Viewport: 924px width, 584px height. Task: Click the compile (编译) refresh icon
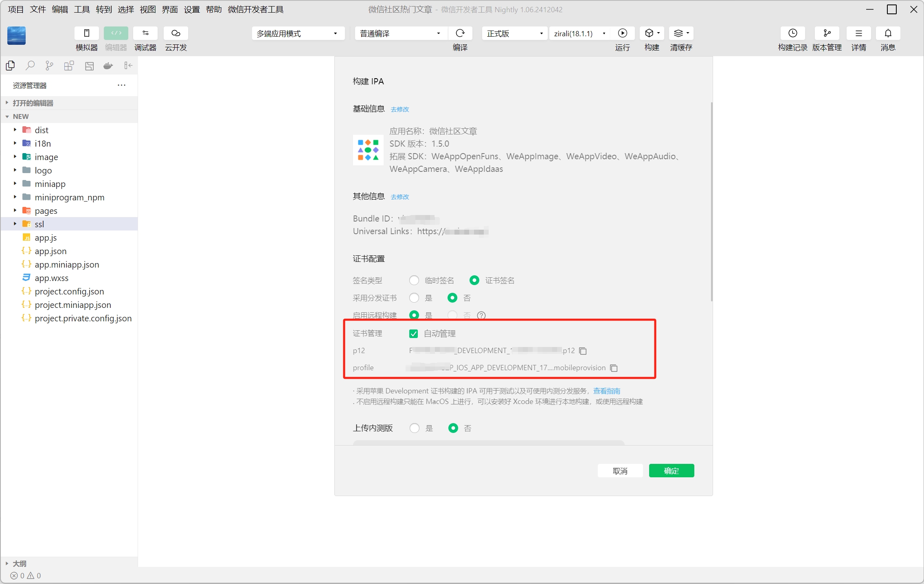pos(460,33)
